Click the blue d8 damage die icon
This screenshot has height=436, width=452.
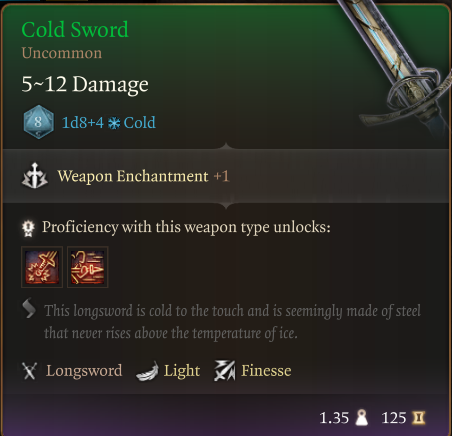click(38, 122)
